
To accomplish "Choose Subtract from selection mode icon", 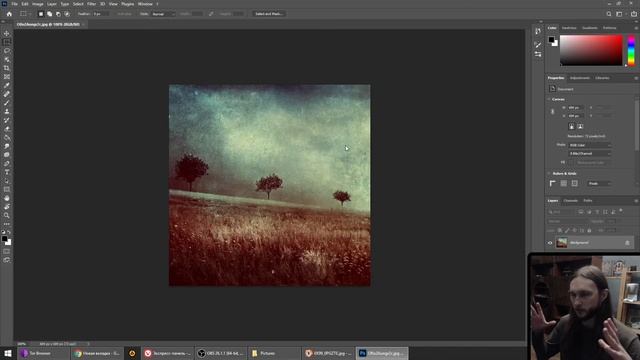I will [x=58, y=14].
